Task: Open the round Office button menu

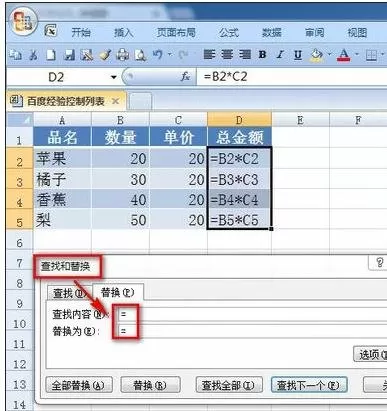Action: tap(23, 21)
